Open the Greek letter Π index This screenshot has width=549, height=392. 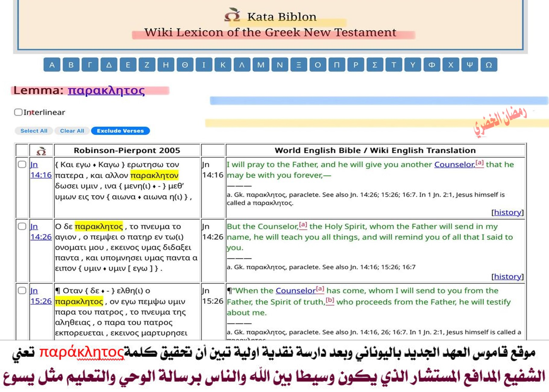pyautogui.click(x=337, y=65)
